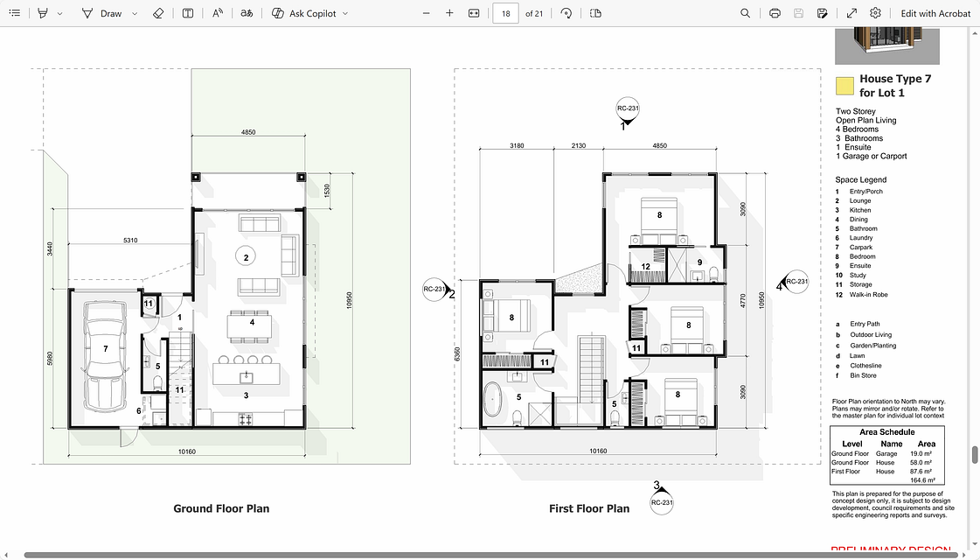Toggle the page view layout

[x=595, y=13]
